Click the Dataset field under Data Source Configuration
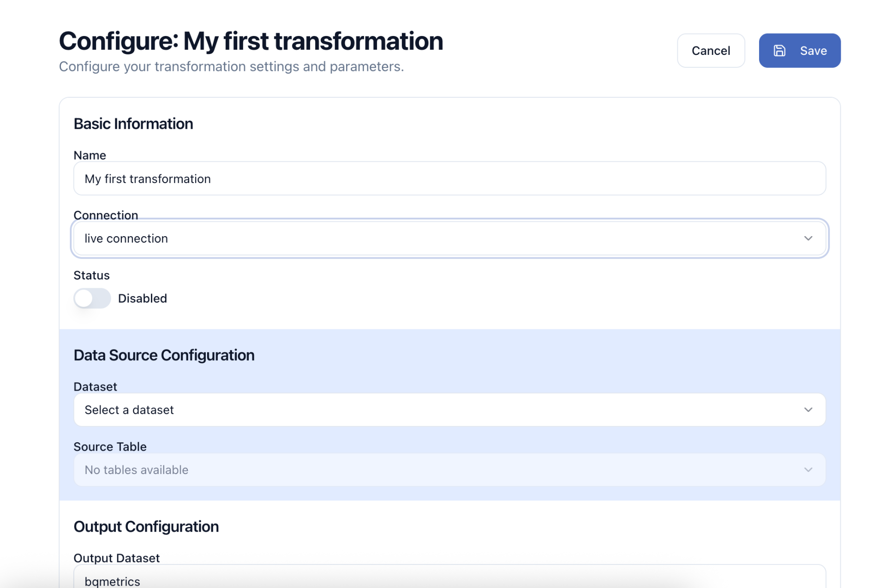 (x=415, y=410)
